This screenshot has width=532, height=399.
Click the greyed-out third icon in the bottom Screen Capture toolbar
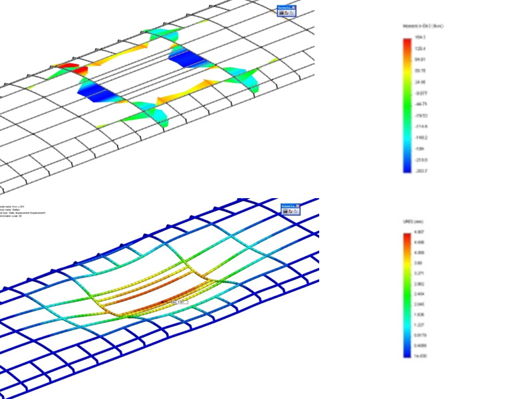tap(294, 212)
